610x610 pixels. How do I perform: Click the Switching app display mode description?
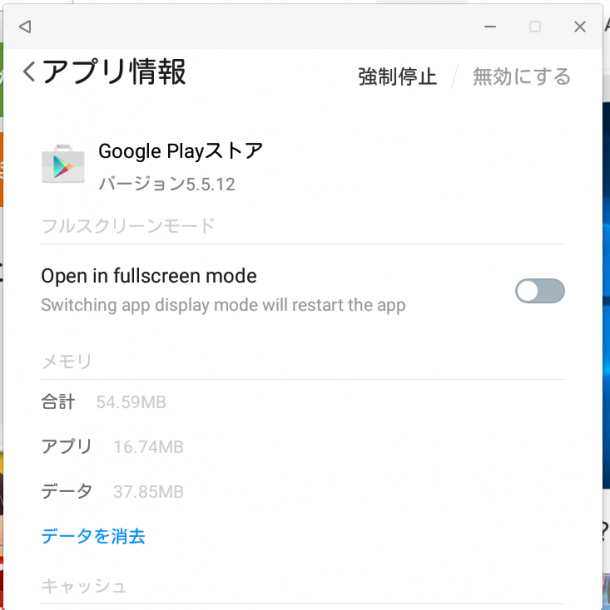click(223, 305)
